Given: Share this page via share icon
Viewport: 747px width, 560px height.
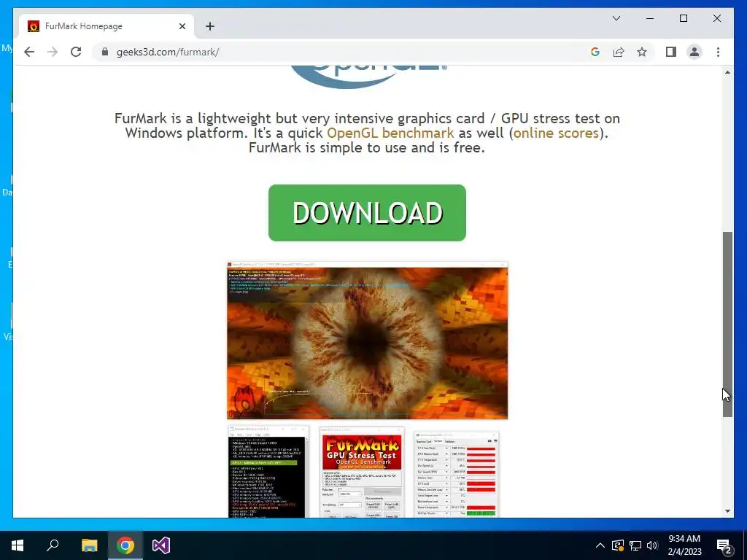Looking at the screenshot, I should pyautogui.click(x=619, y=52).
